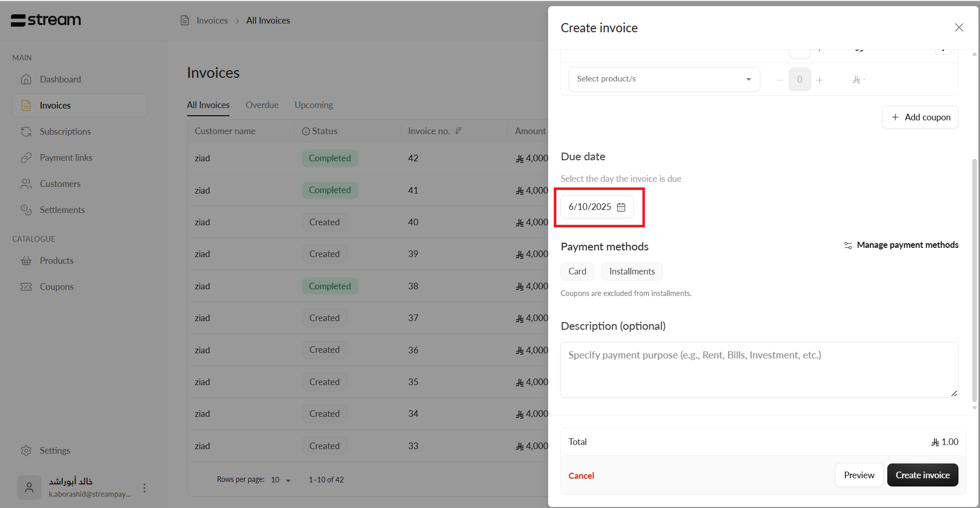Open the Rows per page dropdown

click(x=281, y=480)
